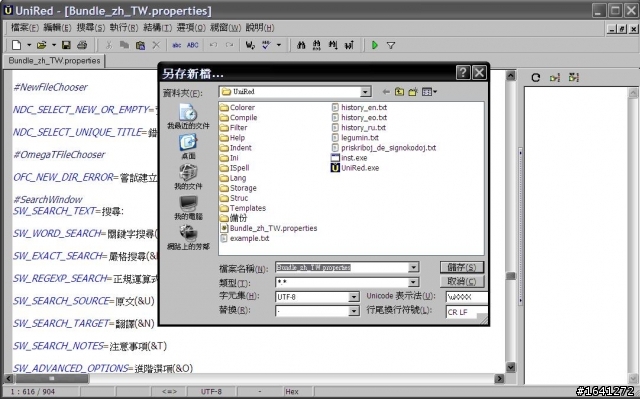Select the 備份 folder
The width and height of the screenshot is (640, 399).
coord(233,218)
